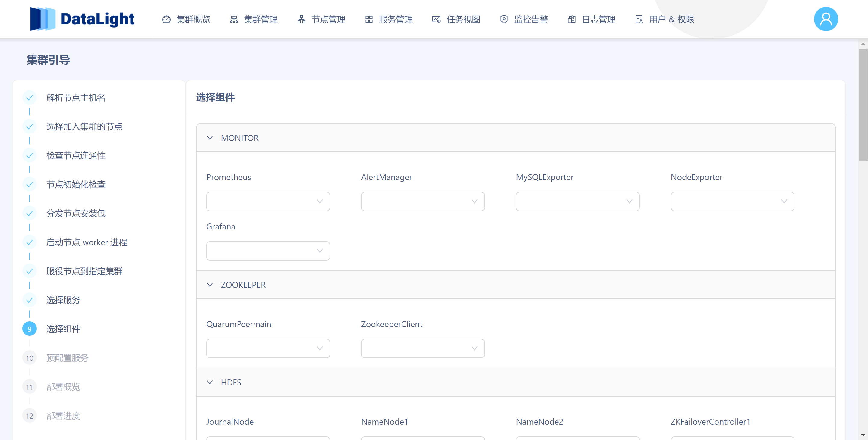Collapse the MONITOR section
868x440 pixels.
(x=516, y=138)
